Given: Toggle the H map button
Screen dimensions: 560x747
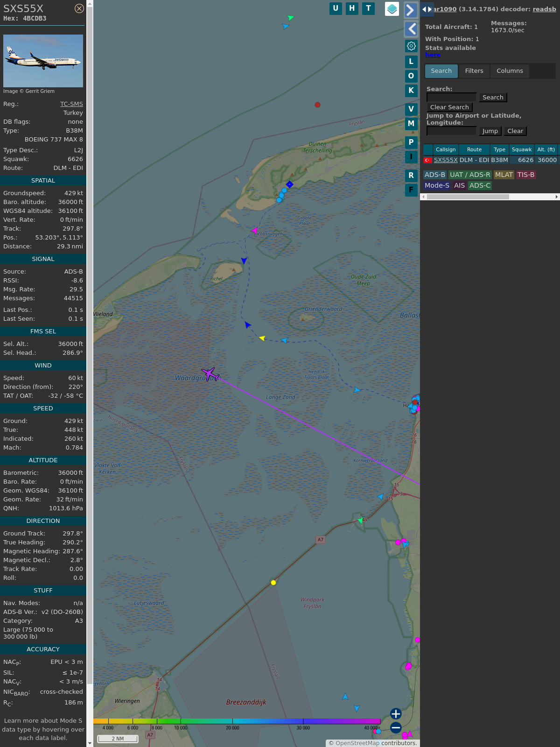Looking at the screenshot, I should coord(352,8).
